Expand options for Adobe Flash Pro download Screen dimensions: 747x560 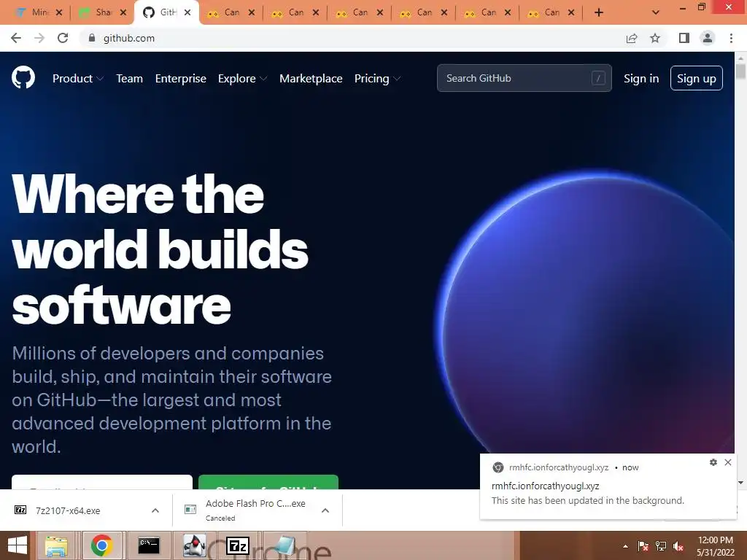click(x=325, y=510)
